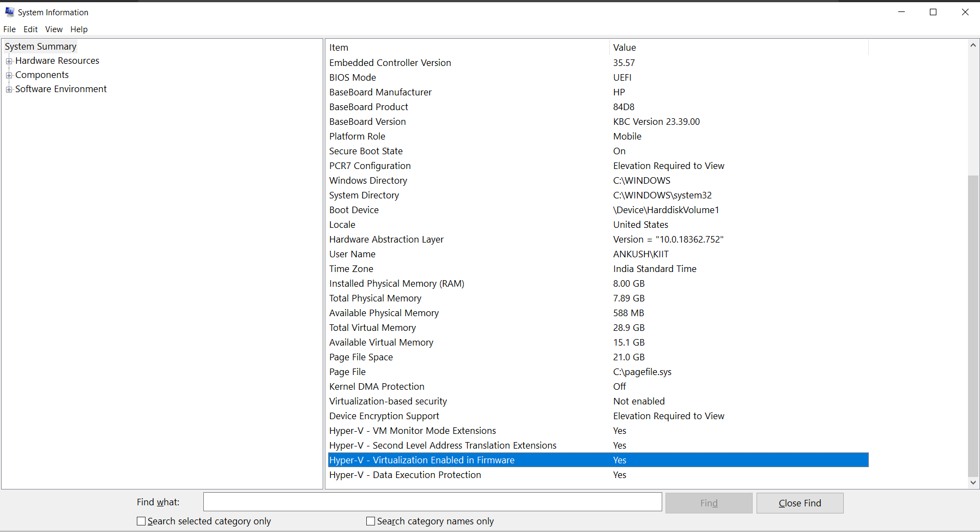980x532 pixels.
Task: Select the PCR7 Configuration row
Action: [598, 166]
